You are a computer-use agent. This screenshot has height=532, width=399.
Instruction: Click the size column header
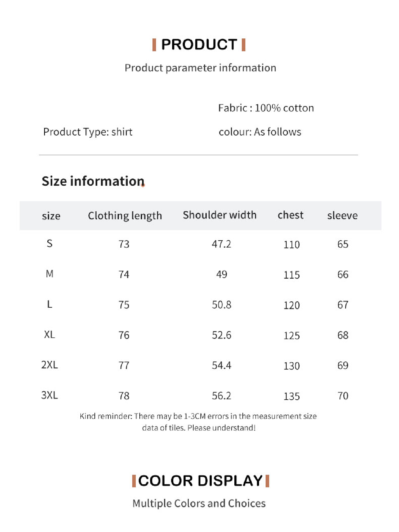(51, 216)
